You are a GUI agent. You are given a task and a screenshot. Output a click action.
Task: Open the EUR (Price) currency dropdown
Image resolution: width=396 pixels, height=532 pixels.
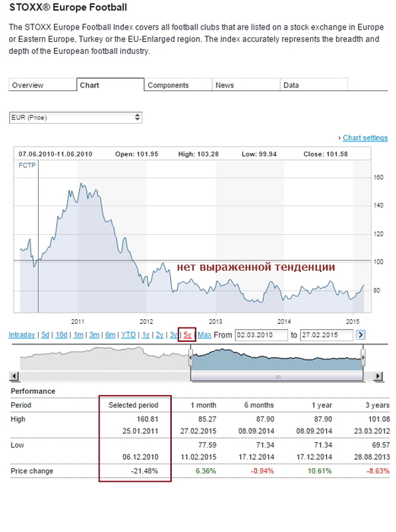pos(75,117)
